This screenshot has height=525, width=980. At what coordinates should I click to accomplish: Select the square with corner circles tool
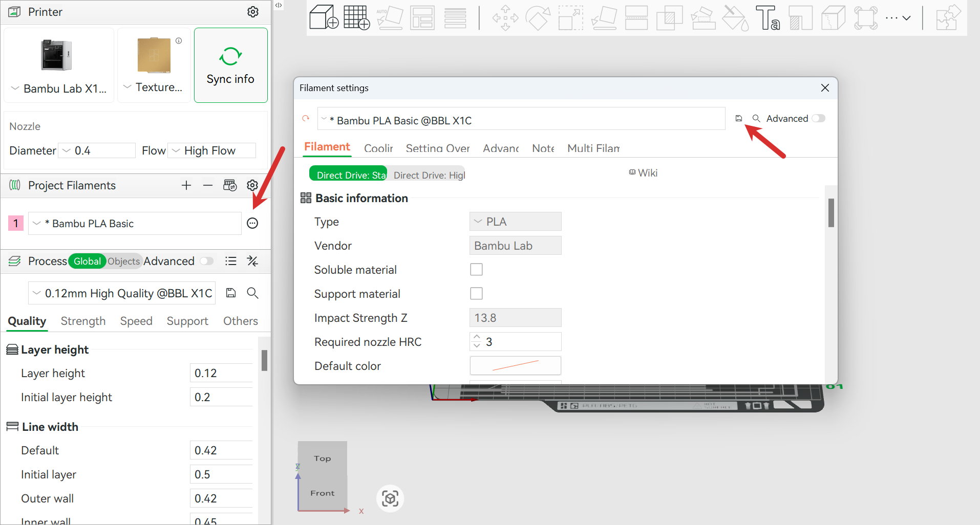(x=866, y=17)
